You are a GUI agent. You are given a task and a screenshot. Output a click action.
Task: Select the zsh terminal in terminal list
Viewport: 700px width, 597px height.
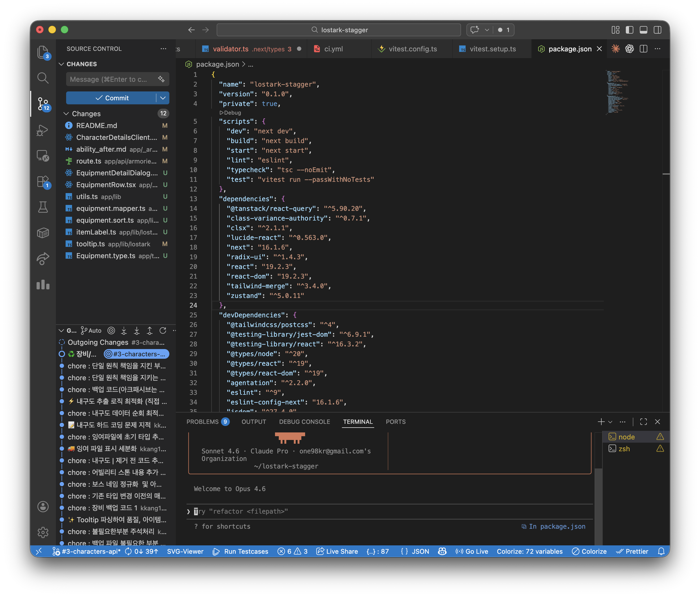pyautogui.click(x=635, y=449)
